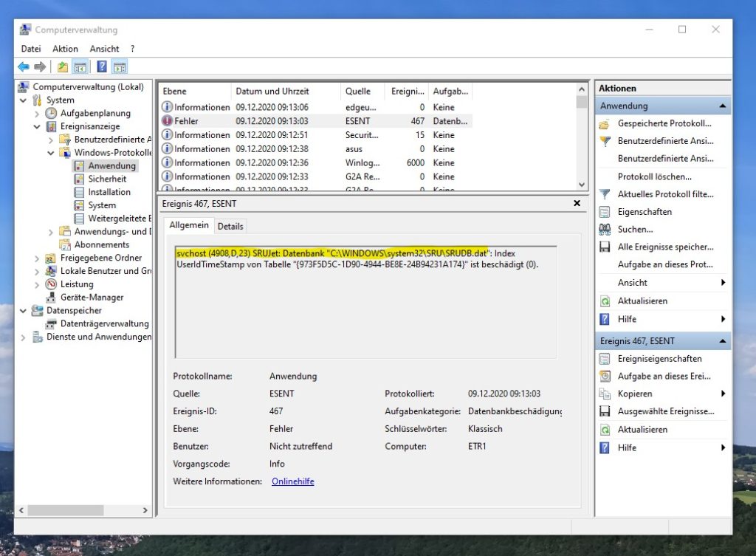Expand the Aufgabenplanung node

(37, 113)
